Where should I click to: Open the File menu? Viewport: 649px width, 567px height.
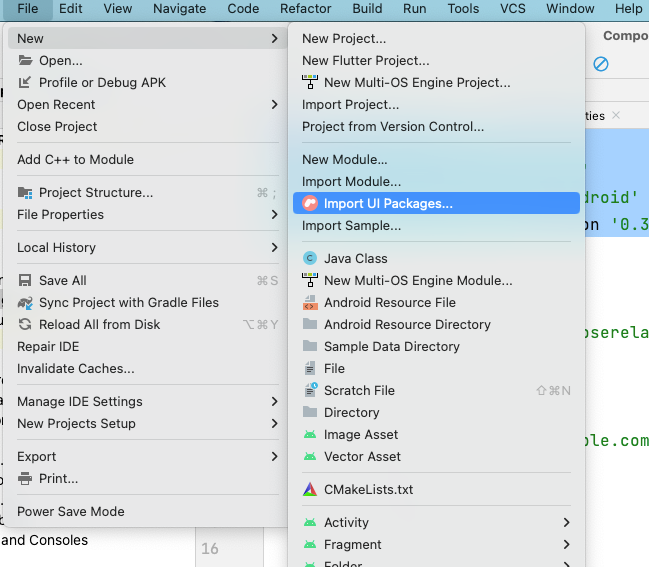pyautogui.click(x=28, y=9)
